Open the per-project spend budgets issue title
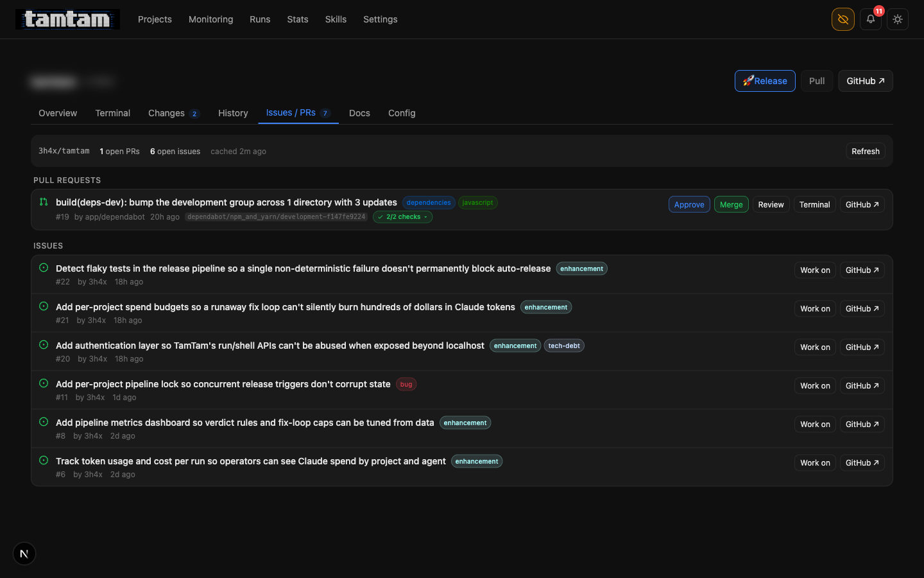The image size is (924, 578). pyautogui.click(x=286, y=307)
